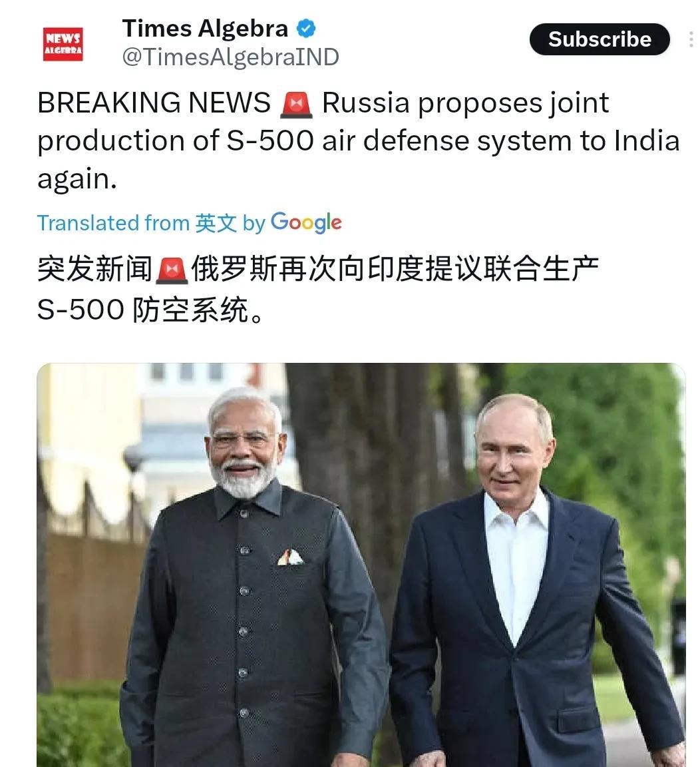Image resolution: width=700 pixels, height=767 pixels.
Task: Click the siren emoji in English text
Action: [x=296, y=105]
